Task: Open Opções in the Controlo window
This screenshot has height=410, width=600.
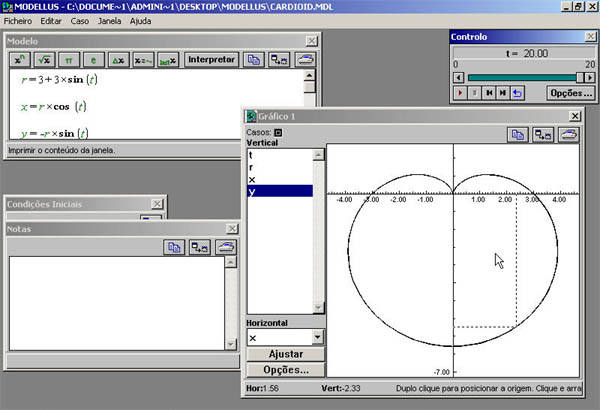Action: point(571,93)
